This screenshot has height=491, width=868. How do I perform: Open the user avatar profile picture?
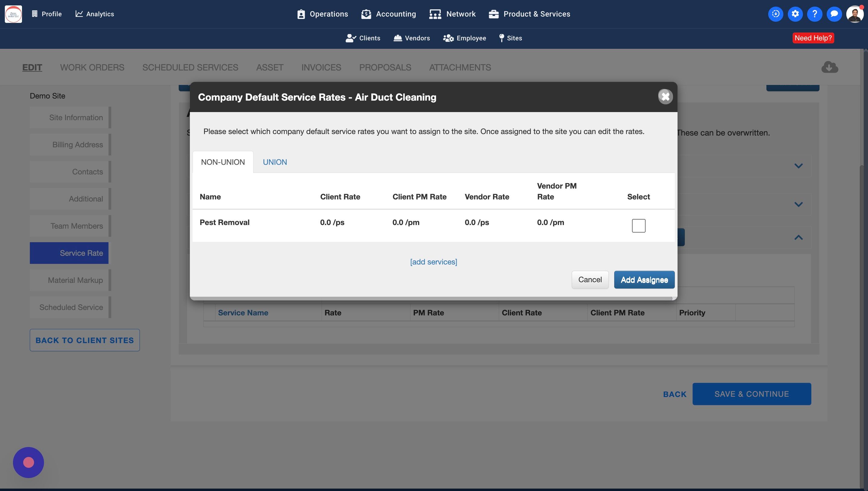pyautogui.click(x=854, y=14)
